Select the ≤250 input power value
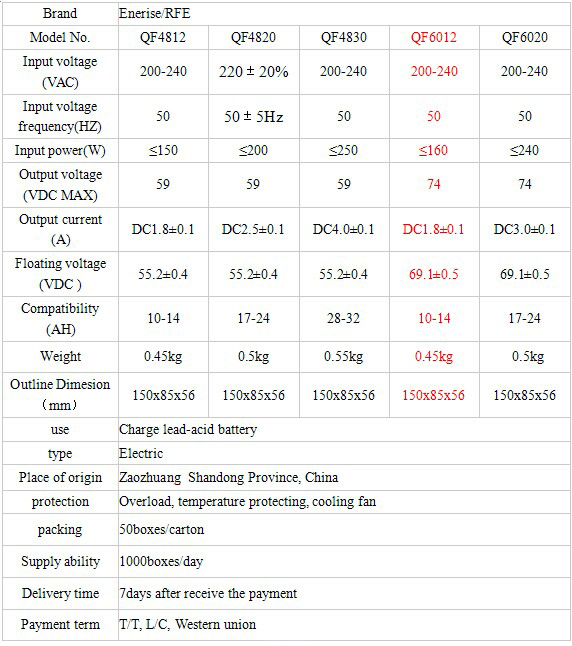572x646 pixels. click(343, 150)
